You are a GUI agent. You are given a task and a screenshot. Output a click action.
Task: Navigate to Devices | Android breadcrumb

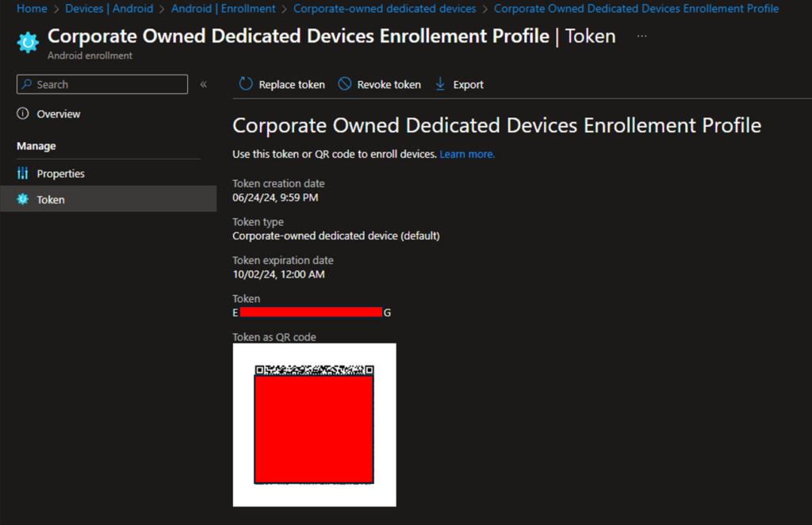pyautogui.click(x=109, y=8)
